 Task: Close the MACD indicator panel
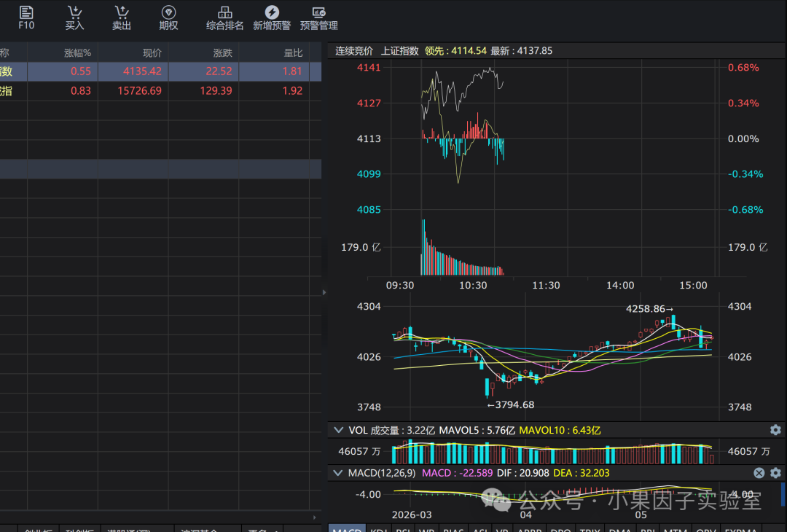tap(759, 473)
